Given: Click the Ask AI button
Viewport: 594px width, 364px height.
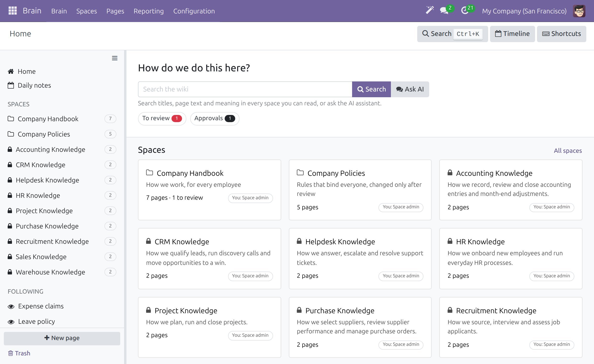Looking at the screenshot, I should [410, 89].
